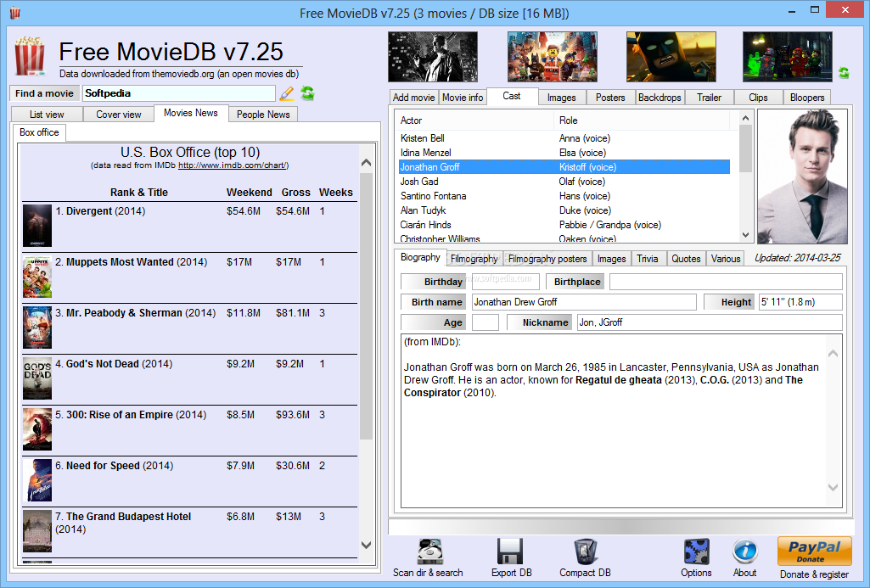Click the Height field
This screenshot has height=588, width=870.
(800, 302)
